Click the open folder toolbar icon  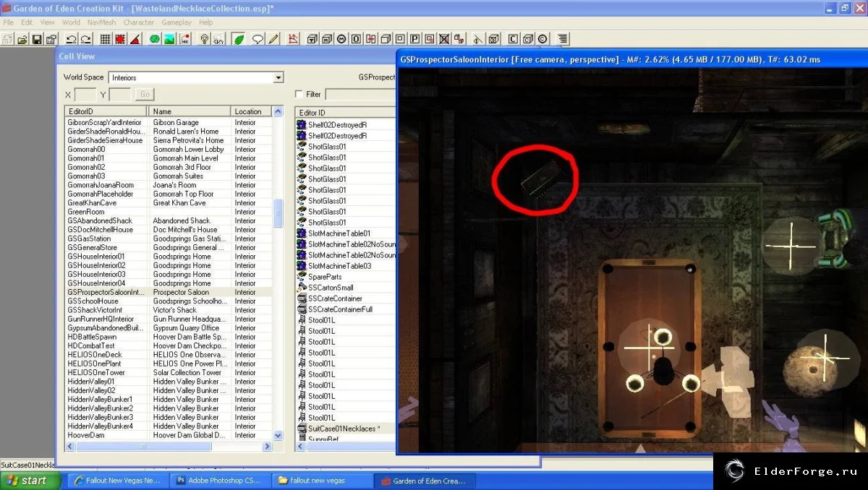(22, 39)
